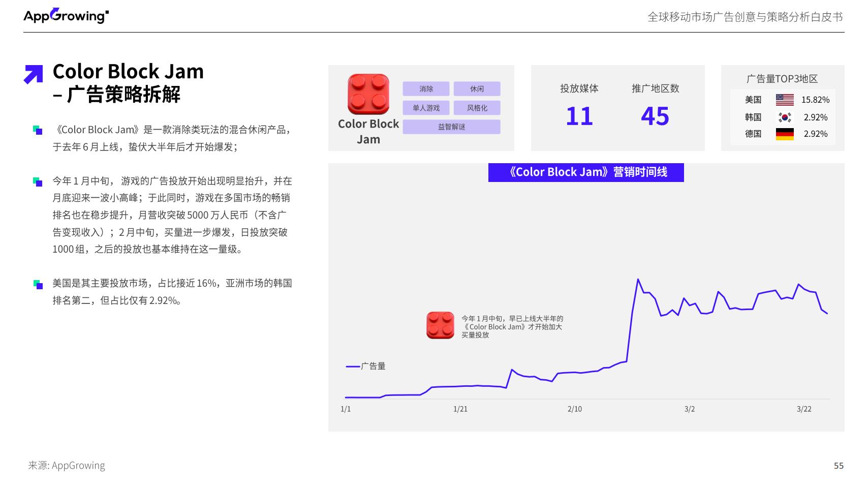The height and width of the screenshot is (488, 868).
Task: Click the 韩国 region label
Action: (753, 117)
